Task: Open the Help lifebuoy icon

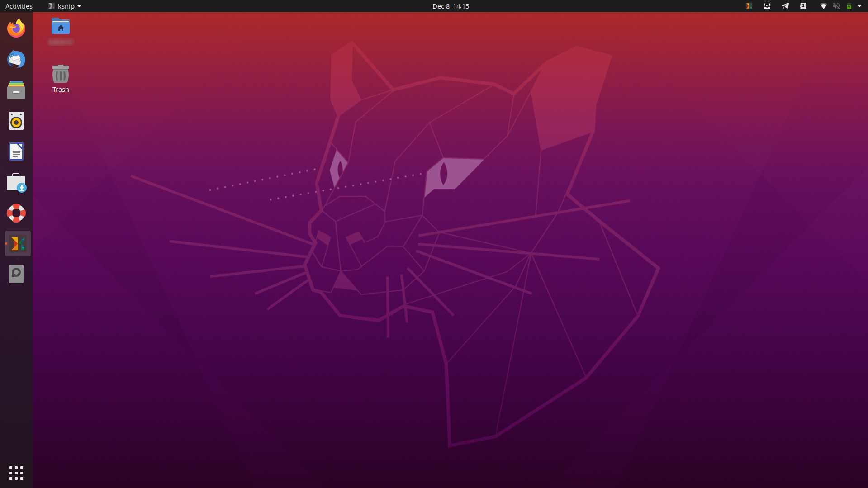Action: tap(16, 213)
